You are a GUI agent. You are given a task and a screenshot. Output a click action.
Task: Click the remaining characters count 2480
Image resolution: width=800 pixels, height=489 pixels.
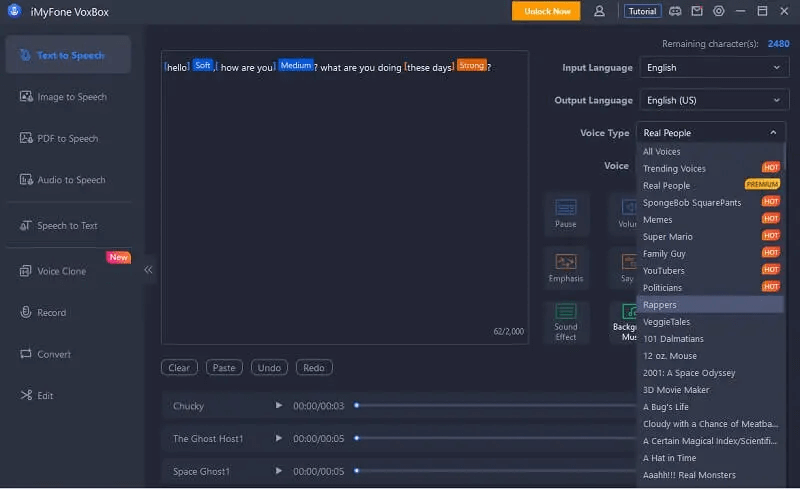pyautogui.click(x=779, y=44)
